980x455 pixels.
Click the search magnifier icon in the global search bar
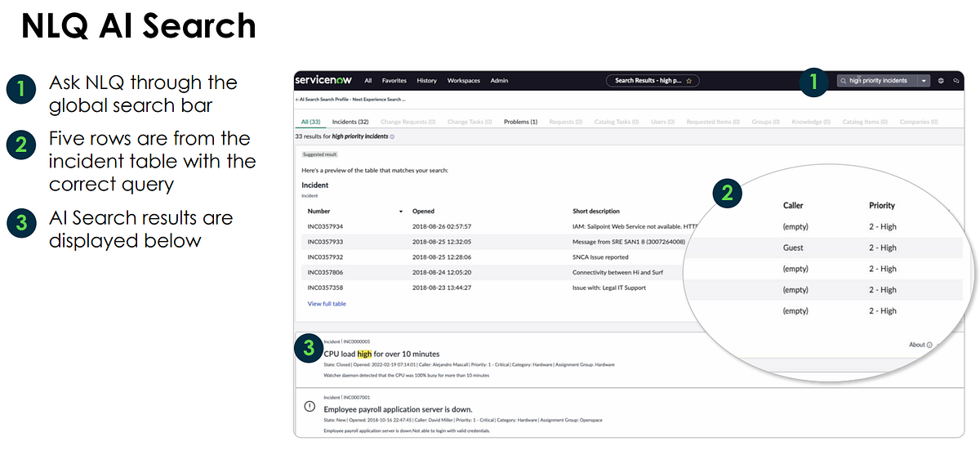point(844,81)
